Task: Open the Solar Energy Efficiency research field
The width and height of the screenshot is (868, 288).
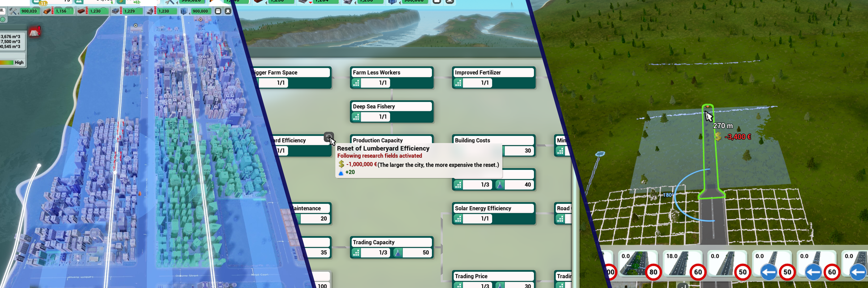Action: click(493, 208)
